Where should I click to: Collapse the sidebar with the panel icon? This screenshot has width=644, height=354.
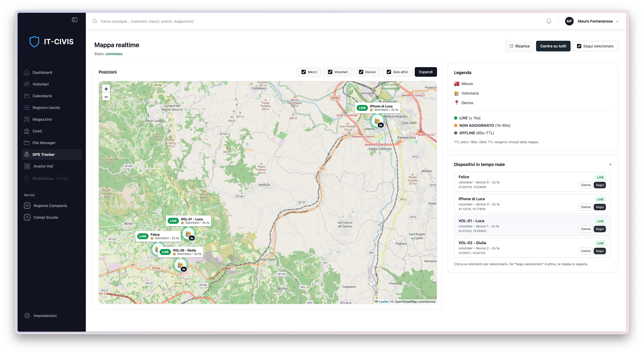point(75,20)
